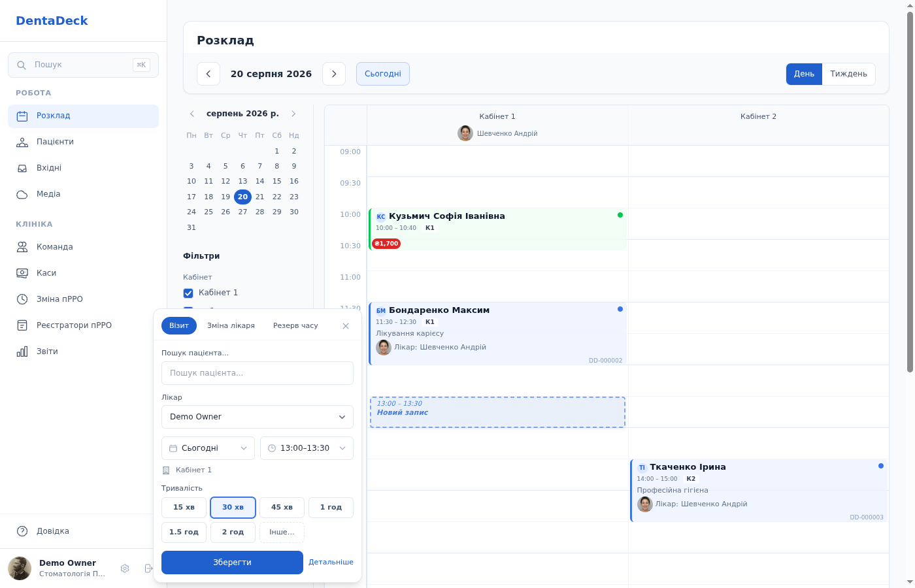Open the Вхідні inbox icon
The height and width of the screenshot is (588, 915).
coord(22,168)
